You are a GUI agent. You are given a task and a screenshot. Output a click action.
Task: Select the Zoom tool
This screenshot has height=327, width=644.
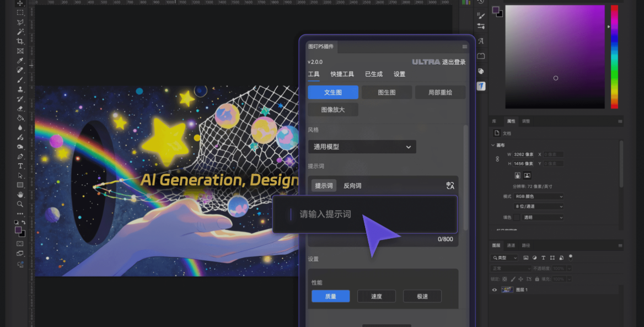20,204
